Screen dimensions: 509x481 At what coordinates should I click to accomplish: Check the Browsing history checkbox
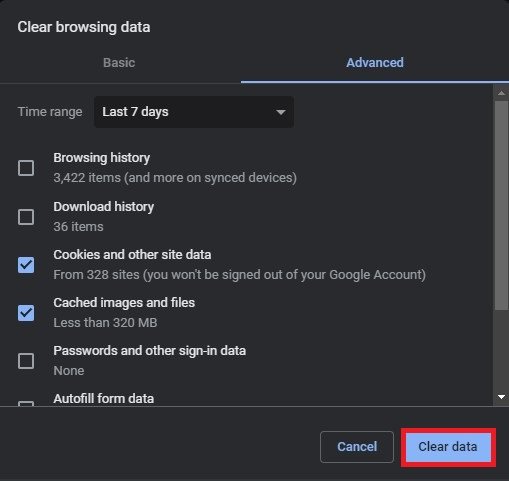coord(26,168)
